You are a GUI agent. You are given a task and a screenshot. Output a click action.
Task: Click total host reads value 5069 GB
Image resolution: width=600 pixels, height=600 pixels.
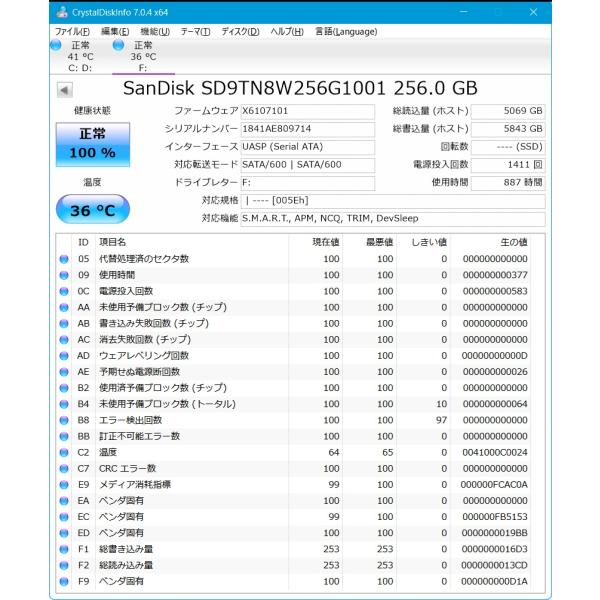tap(508, 111)
